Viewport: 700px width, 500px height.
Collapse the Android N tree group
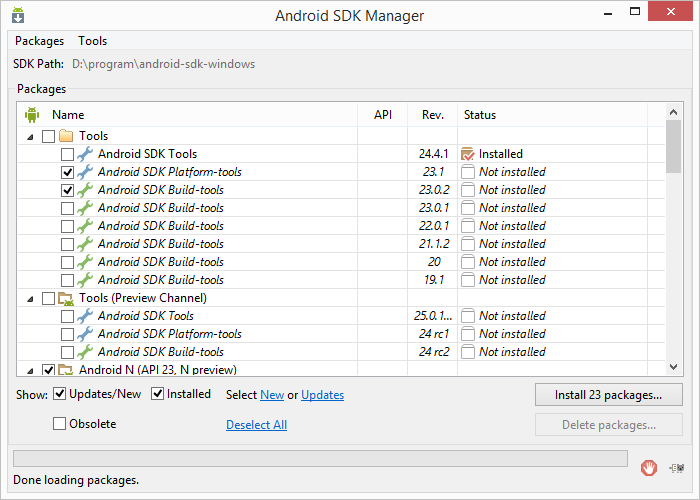(x=30, y=371)
